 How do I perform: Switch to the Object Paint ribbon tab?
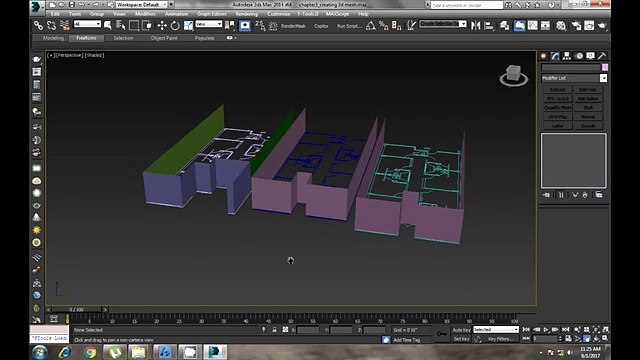click(164, 38)
